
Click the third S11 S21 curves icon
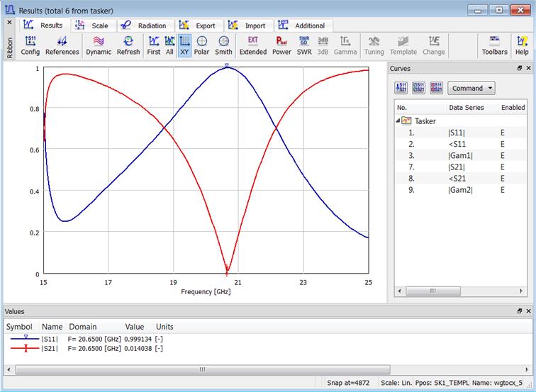coord(436,88)
